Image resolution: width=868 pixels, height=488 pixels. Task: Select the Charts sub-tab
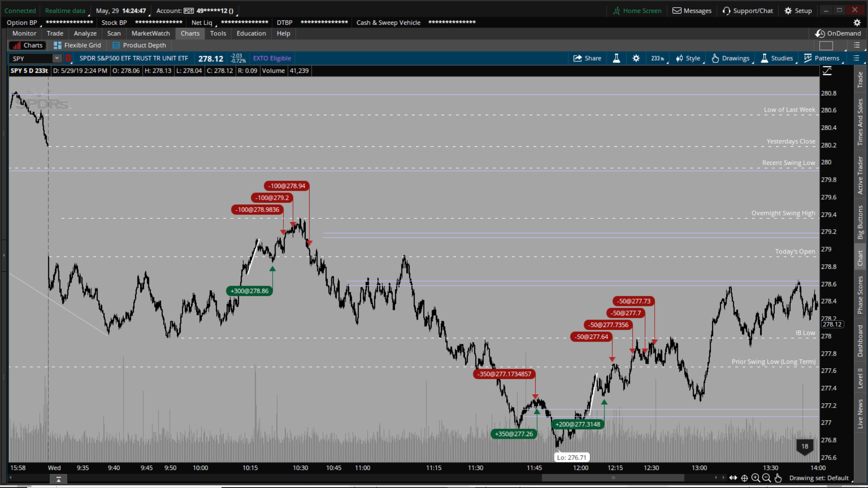tap(28, 46)
